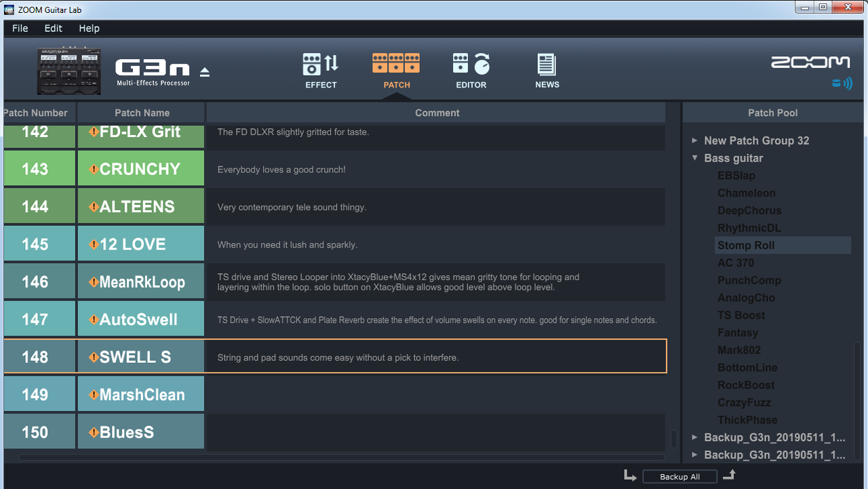Select Chameleon in Patch Pool
The height and width of the screenshot is (489, 868).
coord(747,193)
